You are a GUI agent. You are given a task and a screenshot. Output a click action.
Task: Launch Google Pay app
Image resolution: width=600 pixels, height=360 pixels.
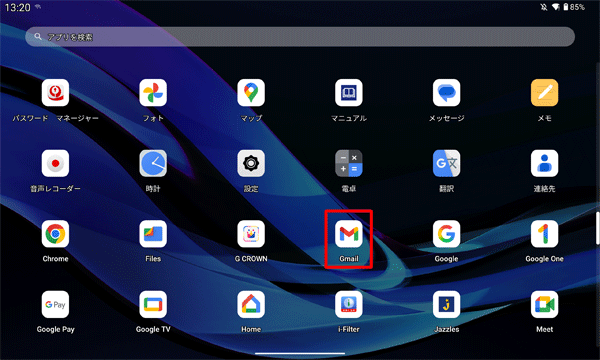(x=55, y=305)
